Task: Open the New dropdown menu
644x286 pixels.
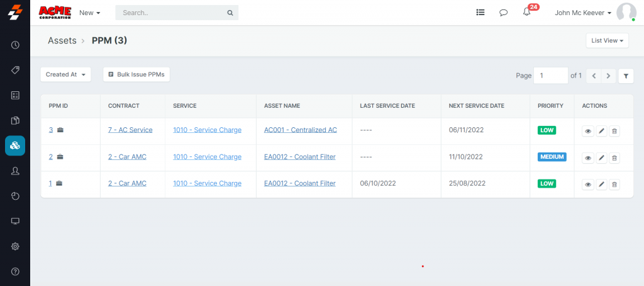Action: click(90, 13)
